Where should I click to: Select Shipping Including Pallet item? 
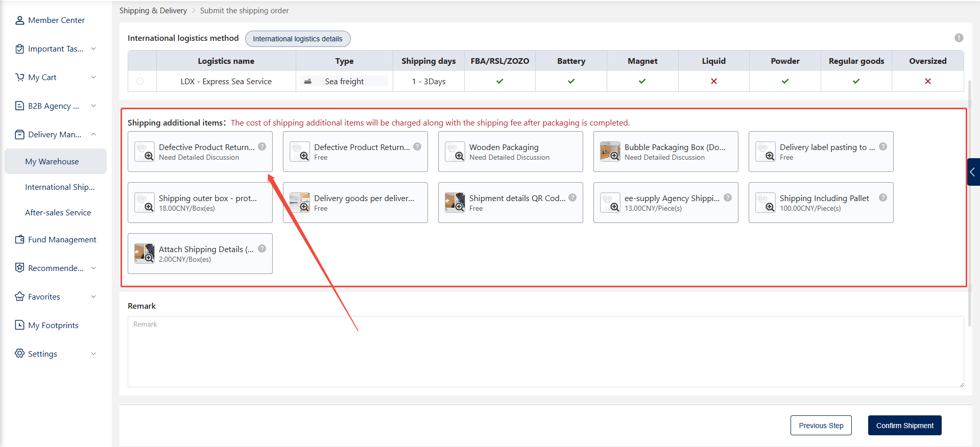(x=821, y=203)
